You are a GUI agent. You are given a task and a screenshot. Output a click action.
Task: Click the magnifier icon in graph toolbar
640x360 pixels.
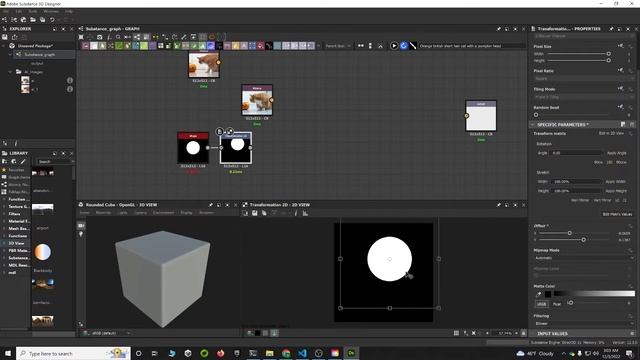click(118, 37)
